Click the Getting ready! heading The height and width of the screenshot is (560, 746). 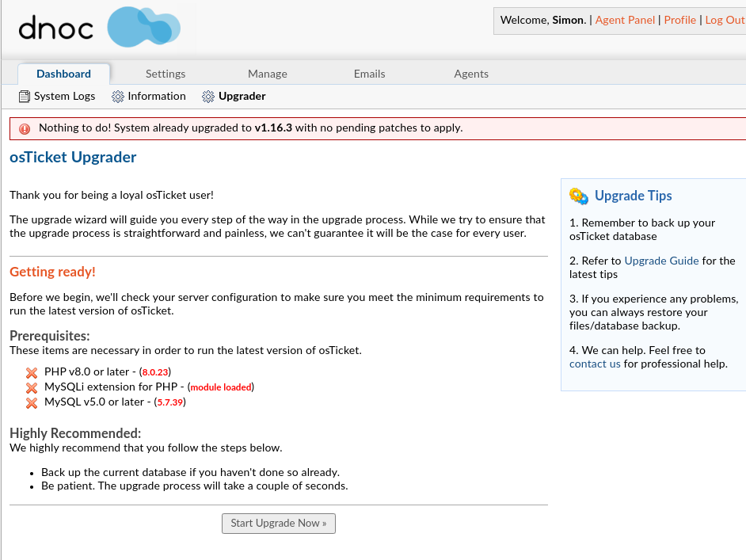coord(52,272)
